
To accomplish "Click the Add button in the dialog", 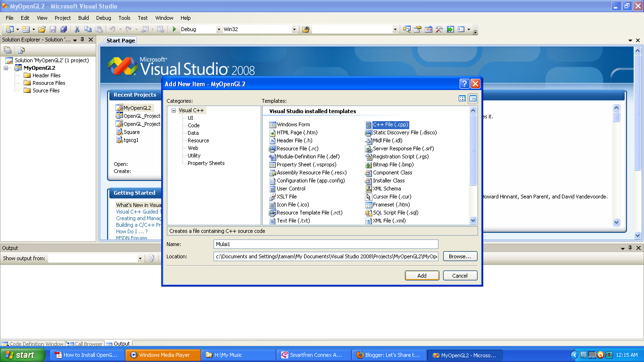I will (422, 276).
